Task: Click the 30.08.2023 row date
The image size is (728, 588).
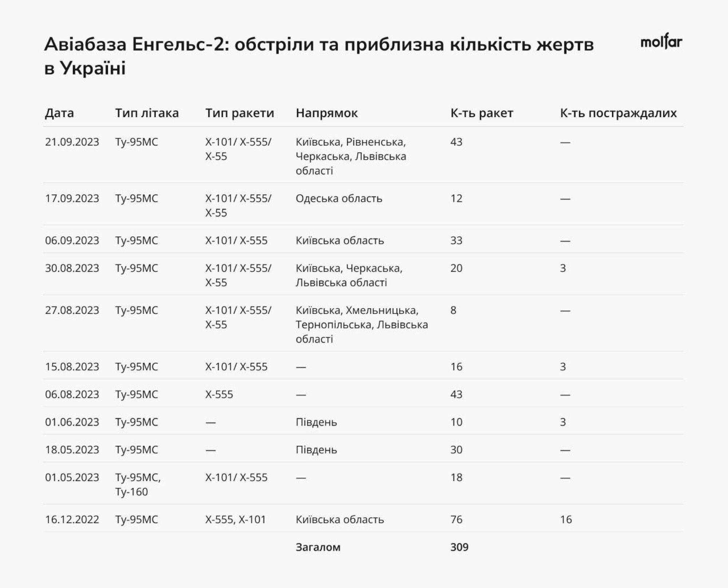Action: 72,268
